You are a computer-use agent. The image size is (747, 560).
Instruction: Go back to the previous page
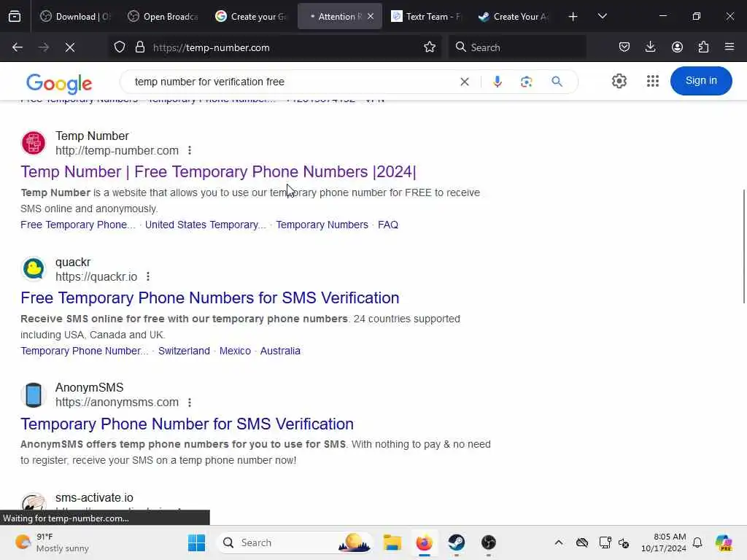point(18,47)
